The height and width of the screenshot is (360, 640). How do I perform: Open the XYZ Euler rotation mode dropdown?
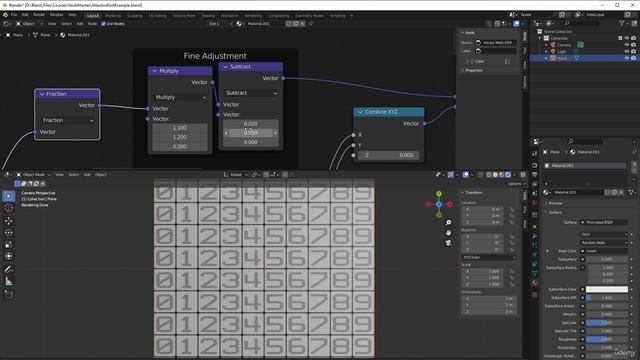pyautogui.click(x=489, y=258)
